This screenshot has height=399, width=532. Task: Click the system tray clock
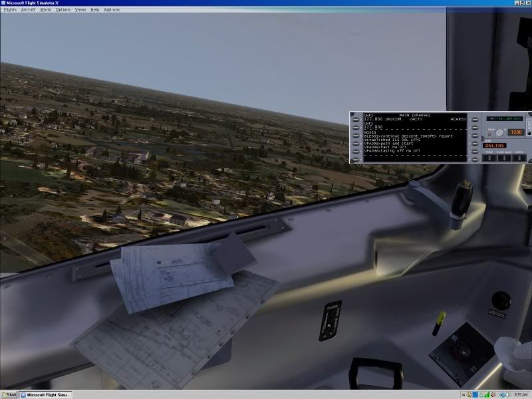point(521,394)
